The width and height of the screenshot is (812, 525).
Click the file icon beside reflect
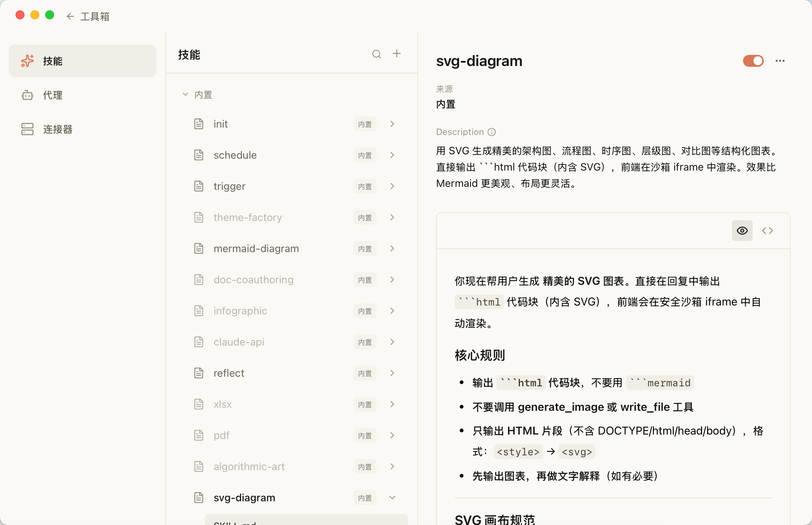pyautogui.click(x=199, y=373)
